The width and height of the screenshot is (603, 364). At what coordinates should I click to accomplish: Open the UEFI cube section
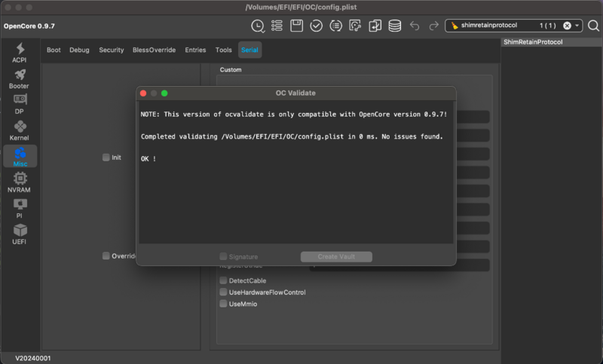point(20,233)
